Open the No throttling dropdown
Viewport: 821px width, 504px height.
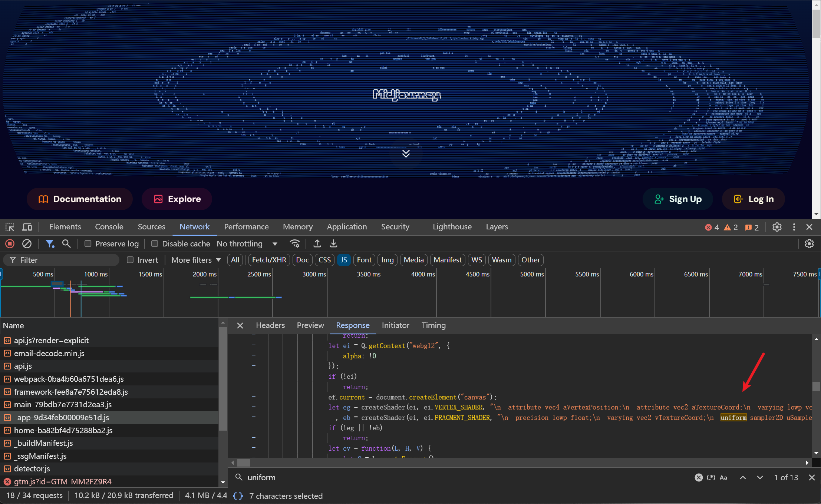247,243
